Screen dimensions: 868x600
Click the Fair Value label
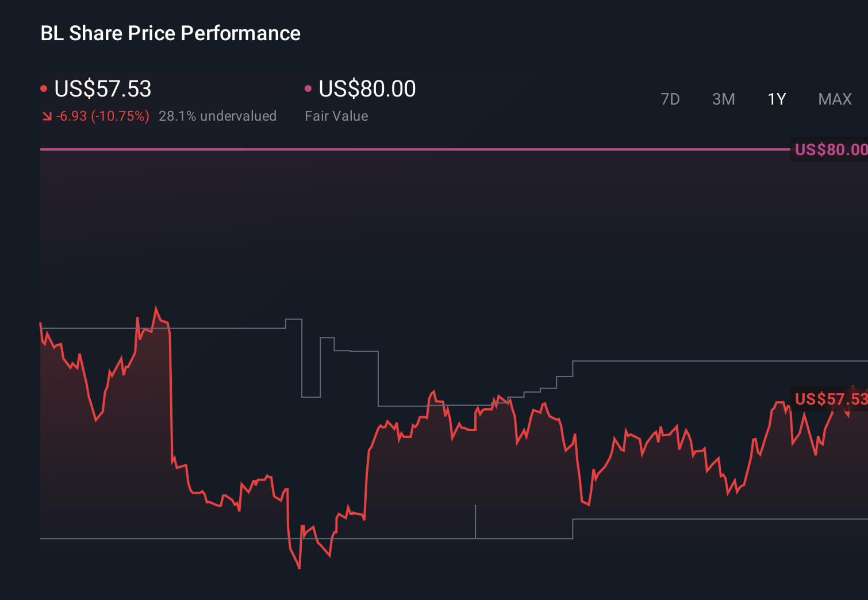click(x=336, y=116)
